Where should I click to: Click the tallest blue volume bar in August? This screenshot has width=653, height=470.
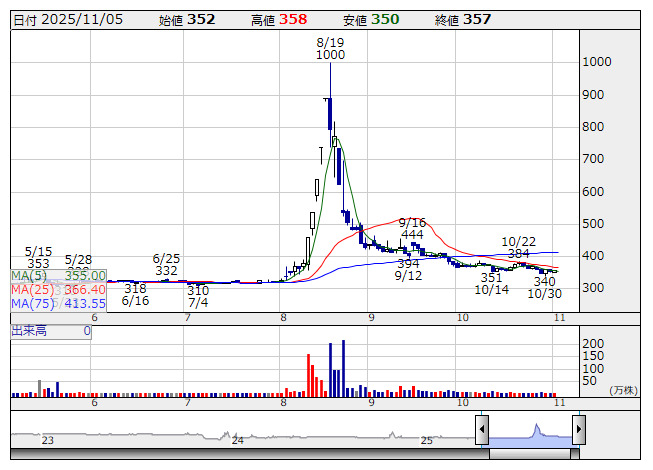pyautogui.click(x=343, y=368)
